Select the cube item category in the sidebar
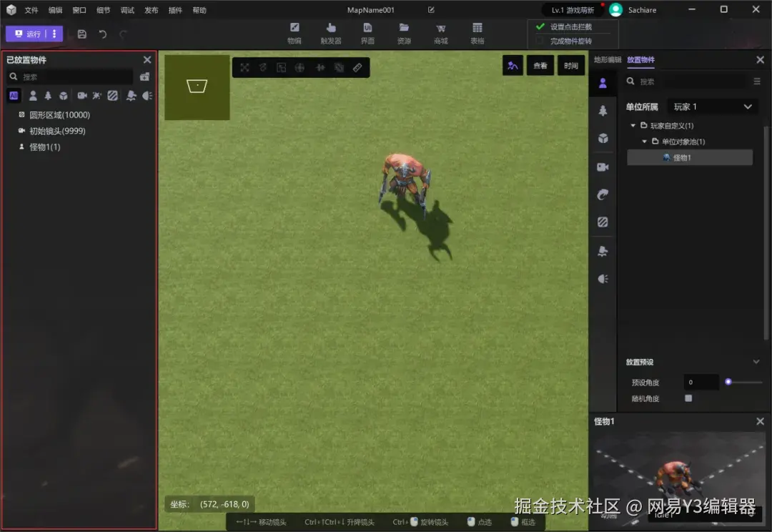The image size is (772, 532). click(603, 139)
